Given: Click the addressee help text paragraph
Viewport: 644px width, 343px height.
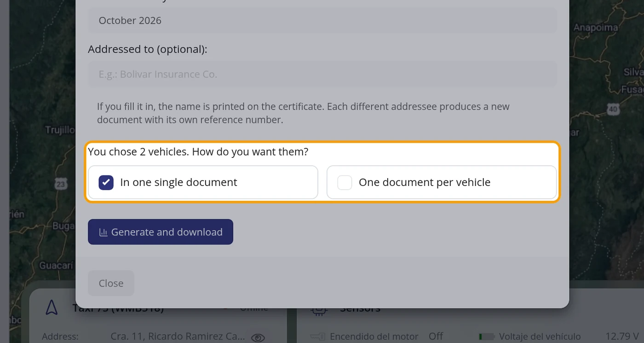Looking at the screenshot, I should click(x=303, y=113).
